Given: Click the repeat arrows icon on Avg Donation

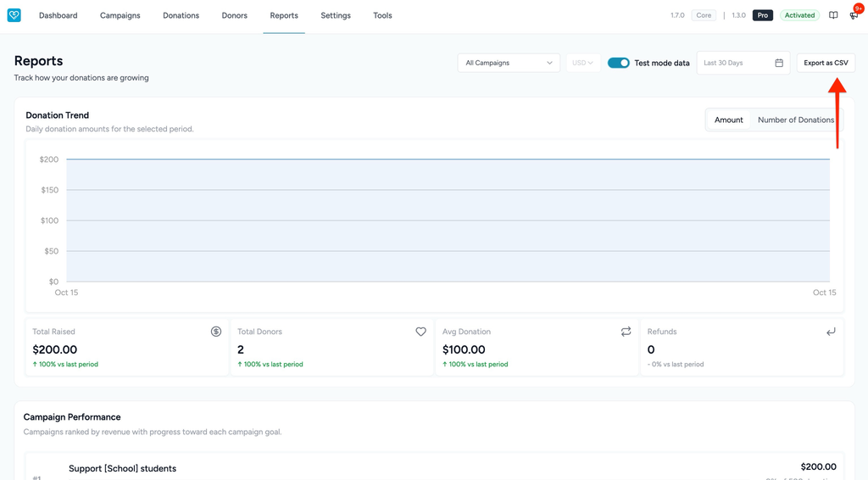Looking at the screenshot, I should (626, 331).
